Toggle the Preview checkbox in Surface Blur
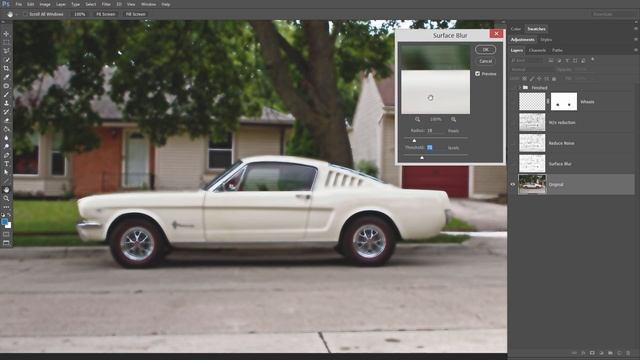Image resolution: width=640 pixels, height=360 pixels. (478, 74)
